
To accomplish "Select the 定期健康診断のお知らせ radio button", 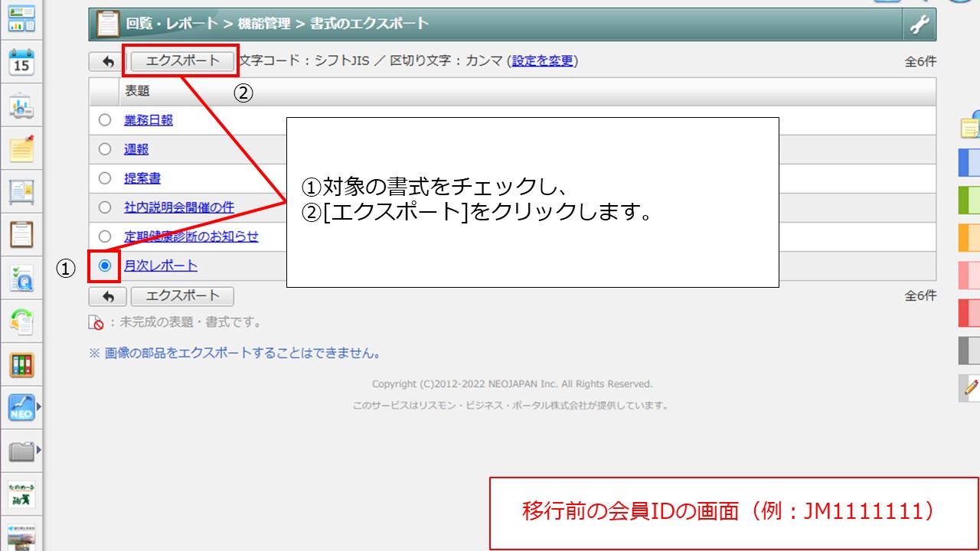I will [x=105, y=236].
